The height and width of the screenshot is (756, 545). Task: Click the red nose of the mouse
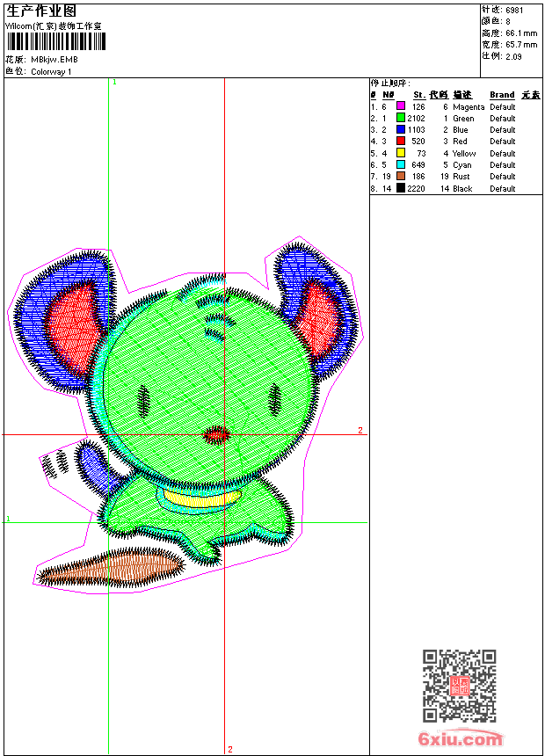coord(216,435)
